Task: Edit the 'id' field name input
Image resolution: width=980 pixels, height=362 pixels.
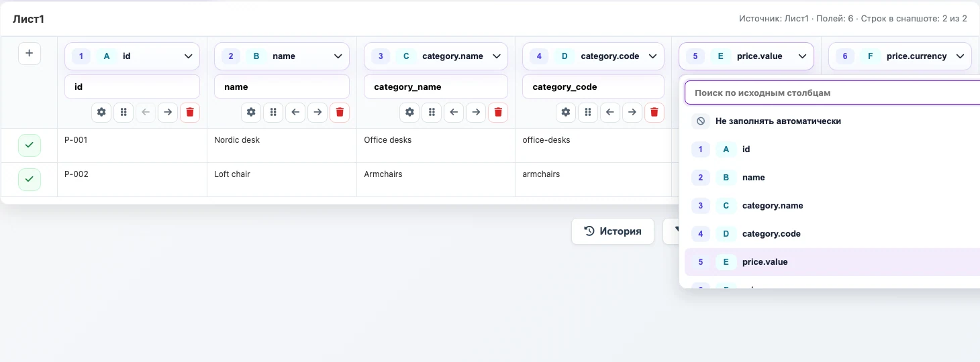Action: click(132, 86)
